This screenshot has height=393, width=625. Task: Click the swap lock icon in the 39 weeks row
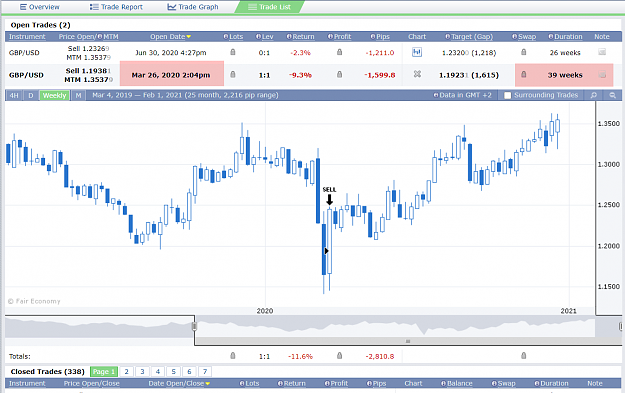point(524,75)
